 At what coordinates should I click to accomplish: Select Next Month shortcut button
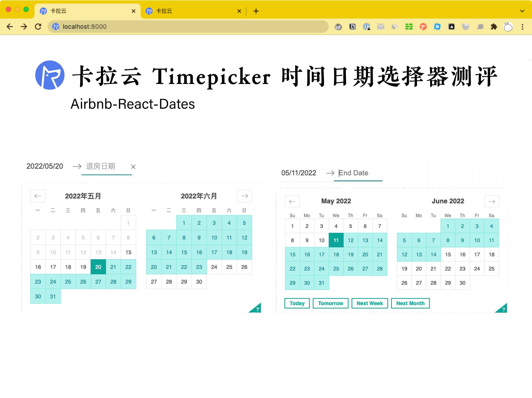click(x=410, y=303)
